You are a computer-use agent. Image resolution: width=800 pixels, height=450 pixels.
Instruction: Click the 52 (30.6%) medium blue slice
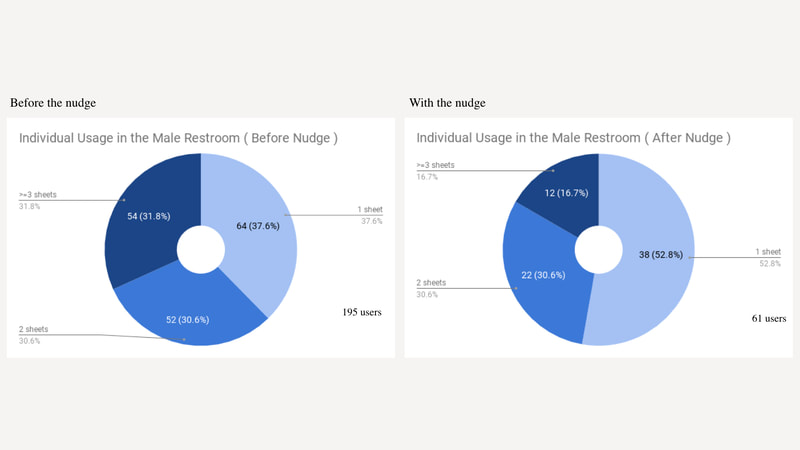pyautogui.click(x=187, y=319)
